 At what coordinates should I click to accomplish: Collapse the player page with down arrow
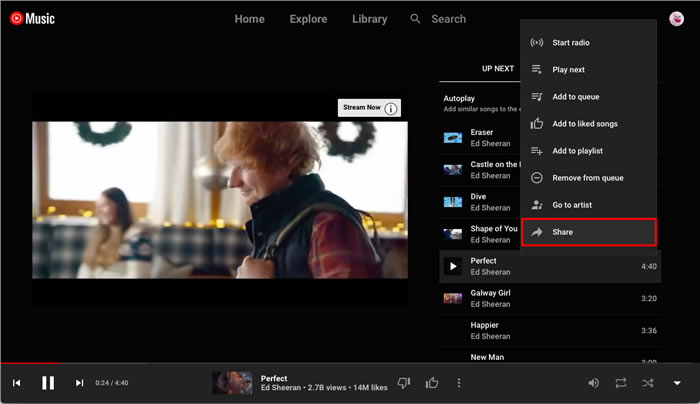677,383
